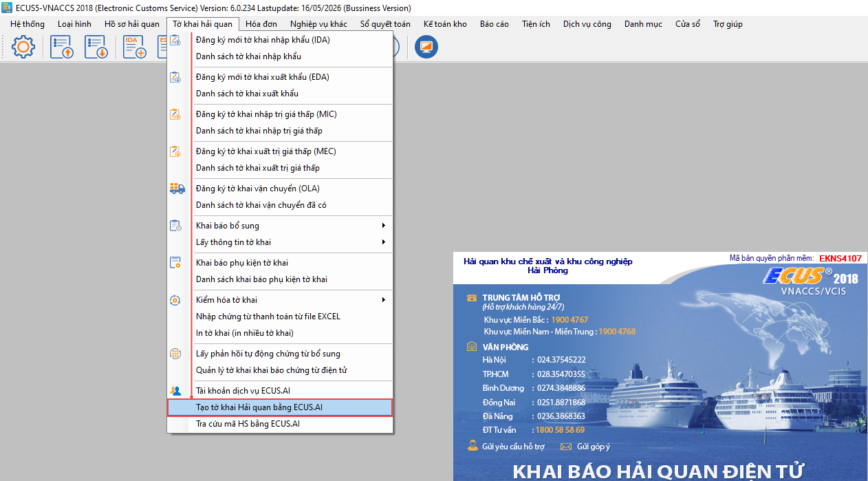Click the IDA new declaration toolbar icon
The height and width of the screenshot is (481, 868).
point(135,47)
